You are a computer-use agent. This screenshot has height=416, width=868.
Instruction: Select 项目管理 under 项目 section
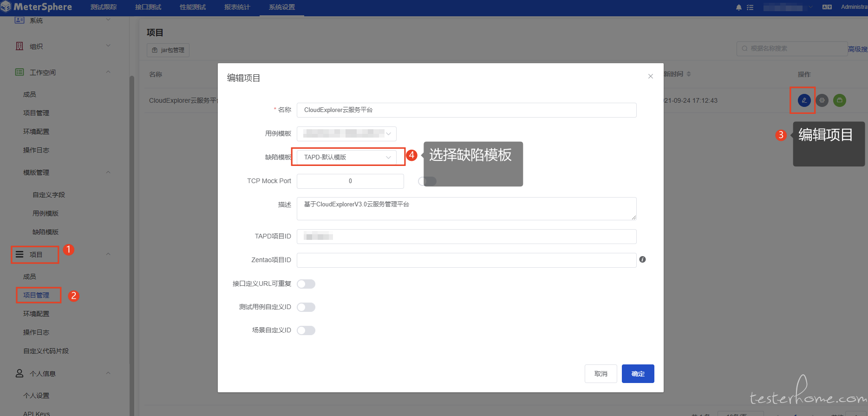pyautogui.click(x=36, y=295)
